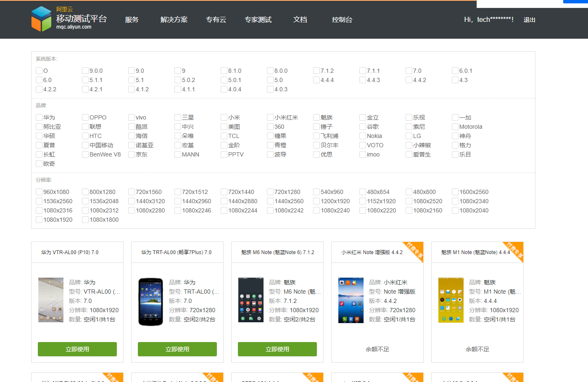The height and width of the screenshot is (382, 588).
Task: Enable the 小米红米 brand filter
Action: coord(270,117)
